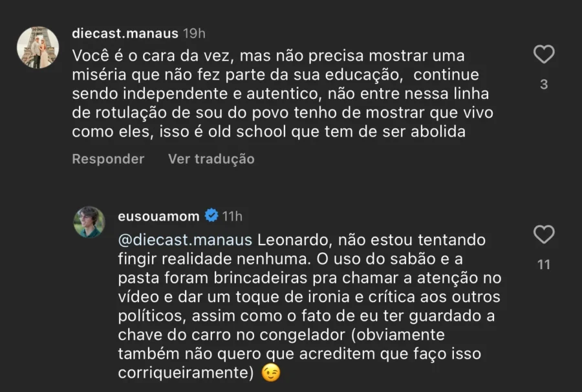The width and height of the screenshot is (582, 392).
Task: Click the @diecast.manaus mention in the reply
Action: pyautogui.click(x=185, y=240)
